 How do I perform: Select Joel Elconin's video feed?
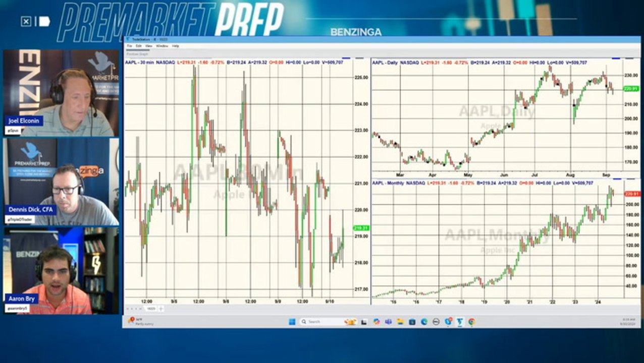pos(61,93)
